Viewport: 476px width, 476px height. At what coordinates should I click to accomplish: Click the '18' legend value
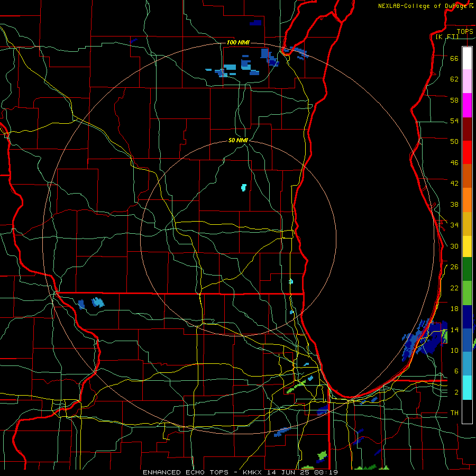click(x=454, y=309)
